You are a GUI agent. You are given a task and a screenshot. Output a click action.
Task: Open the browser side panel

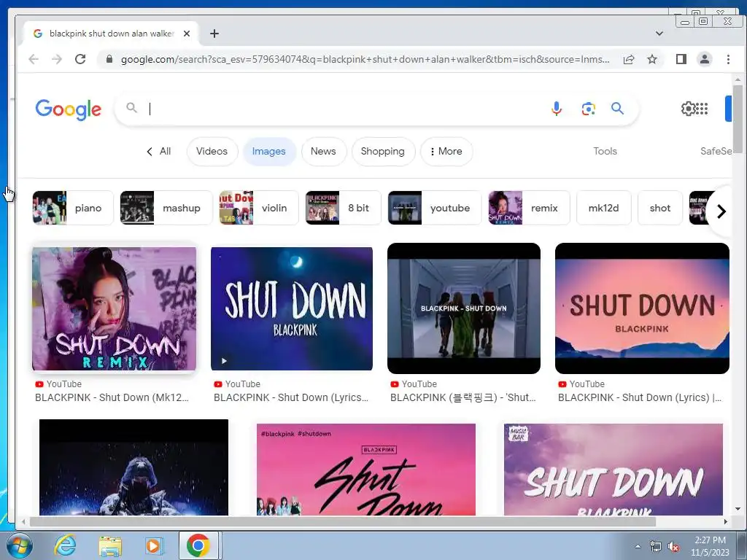point(681,59)
